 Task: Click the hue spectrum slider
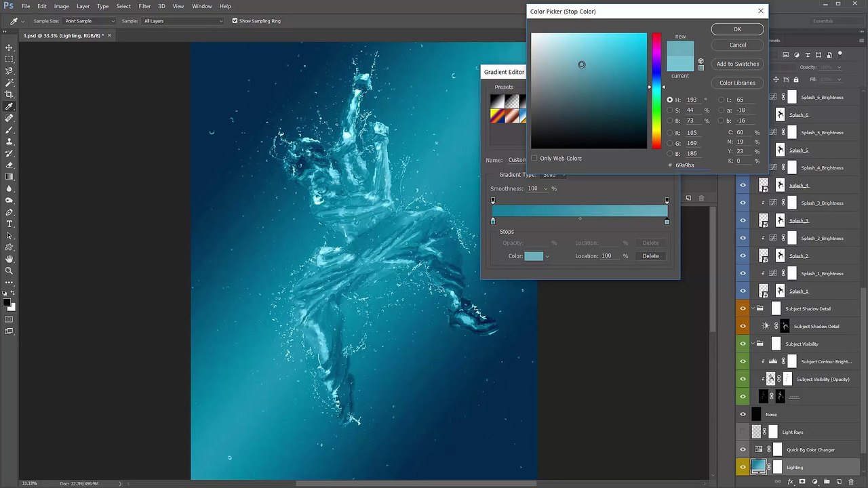656,90
